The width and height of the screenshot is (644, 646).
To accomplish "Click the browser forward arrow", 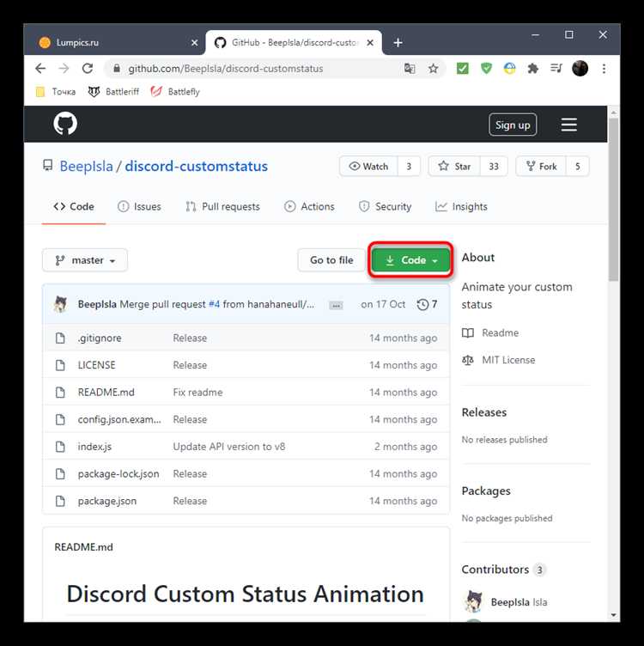I will (x=64, y=69).
